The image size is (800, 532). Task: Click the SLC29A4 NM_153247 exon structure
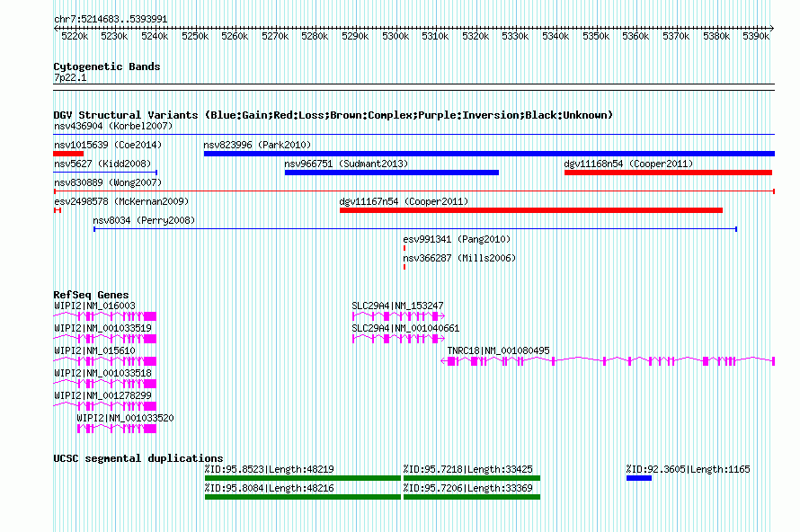(x=398, y=316)
